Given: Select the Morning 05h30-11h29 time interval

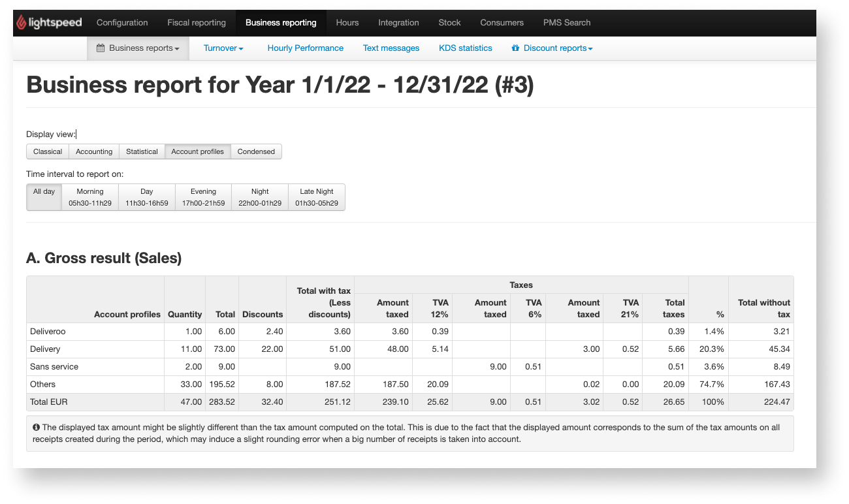Looking at the screenshot, I should pos(90,197).
